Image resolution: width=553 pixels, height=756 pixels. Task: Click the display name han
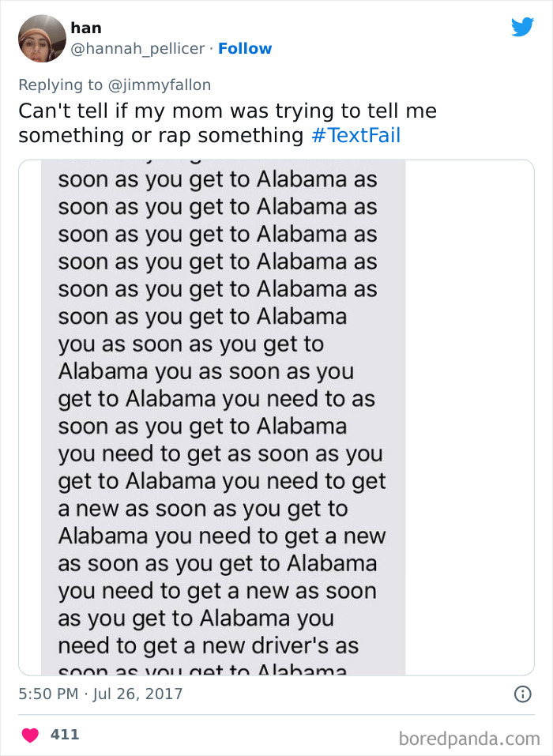[x=85, y=28]
